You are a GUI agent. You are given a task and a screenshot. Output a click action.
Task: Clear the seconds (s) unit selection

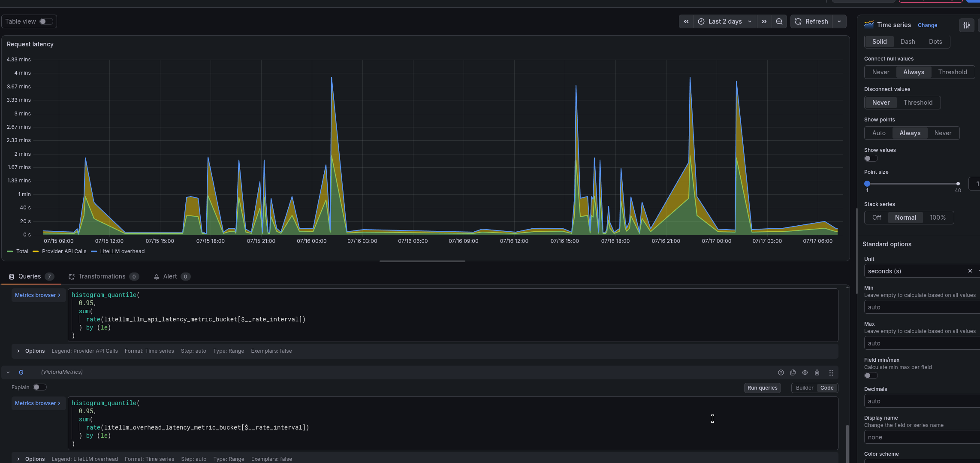pos(970,271)
